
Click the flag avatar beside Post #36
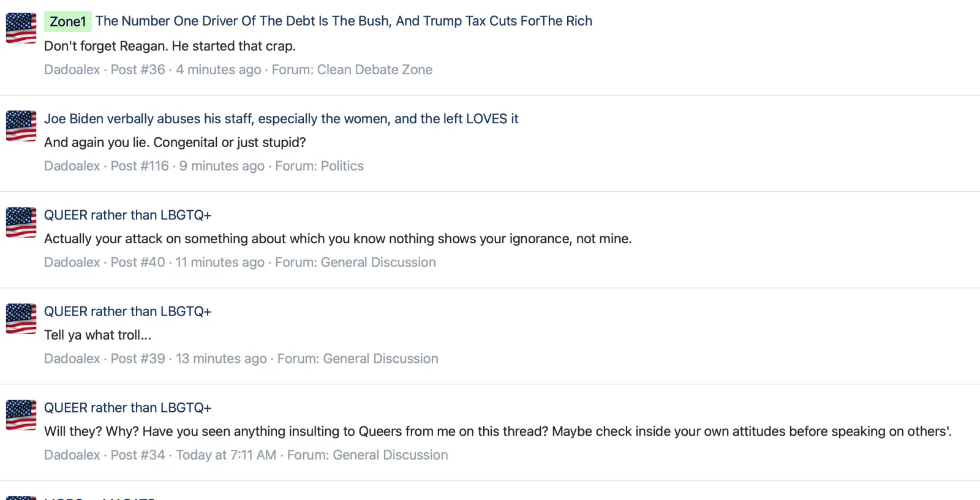pyautogui.click(x=21, y=28)
